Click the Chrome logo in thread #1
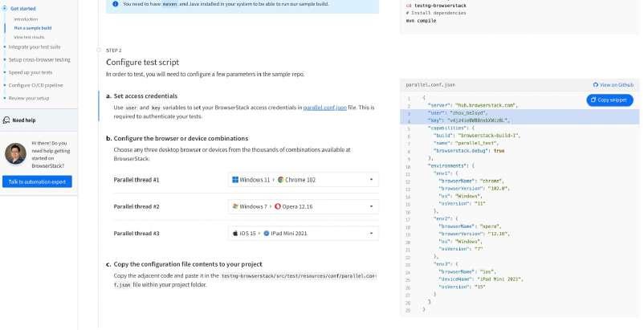This screenshot has width=644, height=330. pos(280,180)
